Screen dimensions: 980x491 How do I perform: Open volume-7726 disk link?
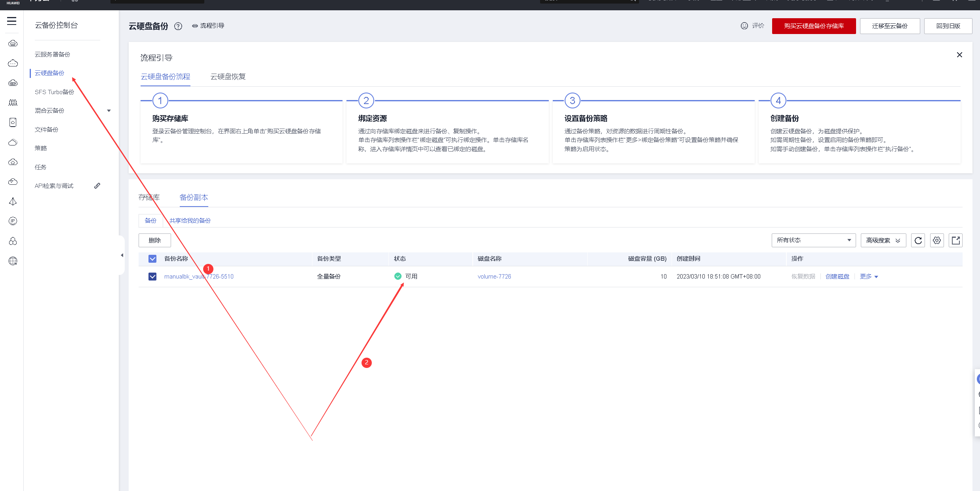pos(494,277)
